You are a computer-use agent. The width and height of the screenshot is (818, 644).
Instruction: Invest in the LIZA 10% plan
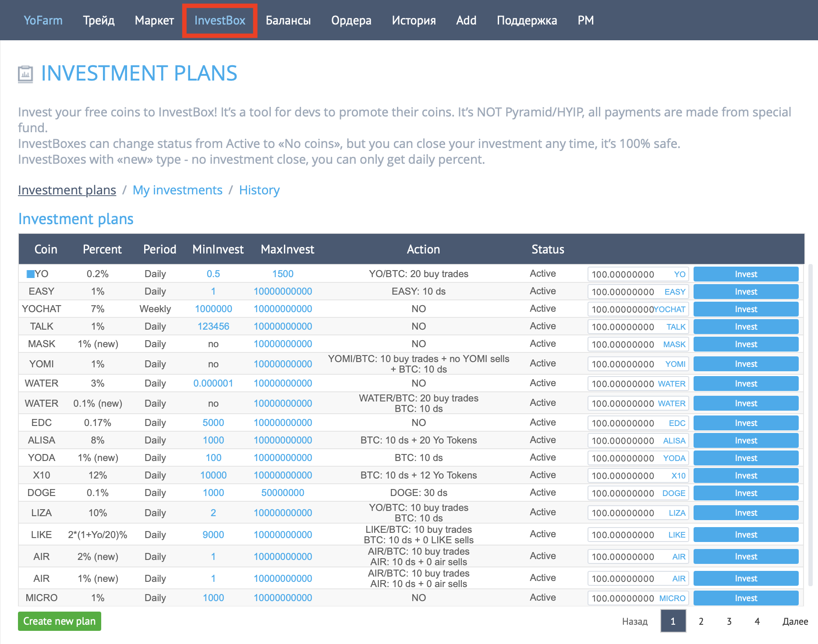746,513
